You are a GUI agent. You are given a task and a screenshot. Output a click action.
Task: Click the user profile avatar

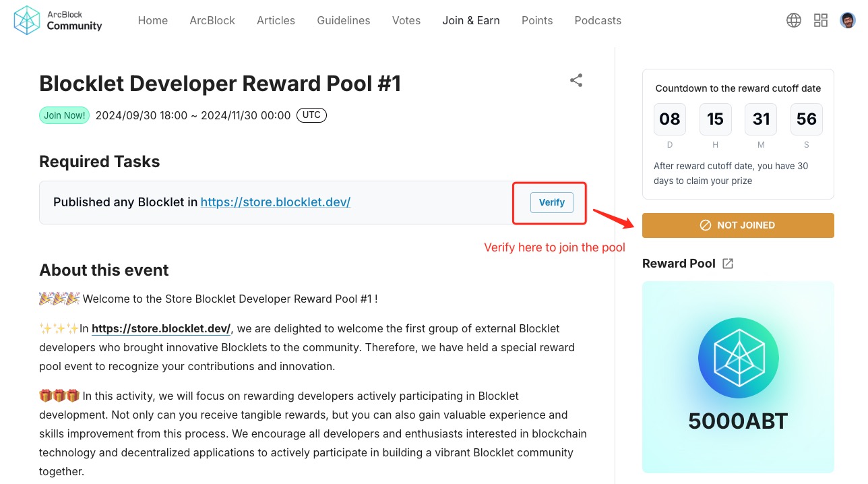point(848,20)
